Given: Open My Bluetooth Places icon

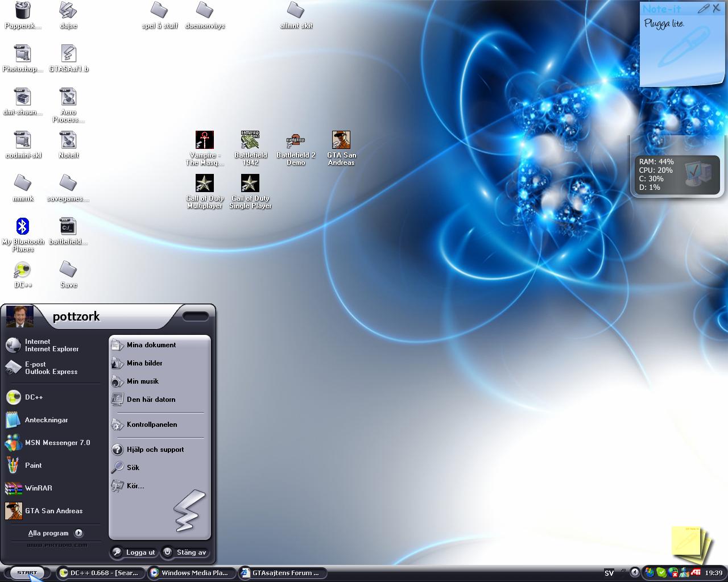Looking at the screenshot, I should (x=23, y=234).
